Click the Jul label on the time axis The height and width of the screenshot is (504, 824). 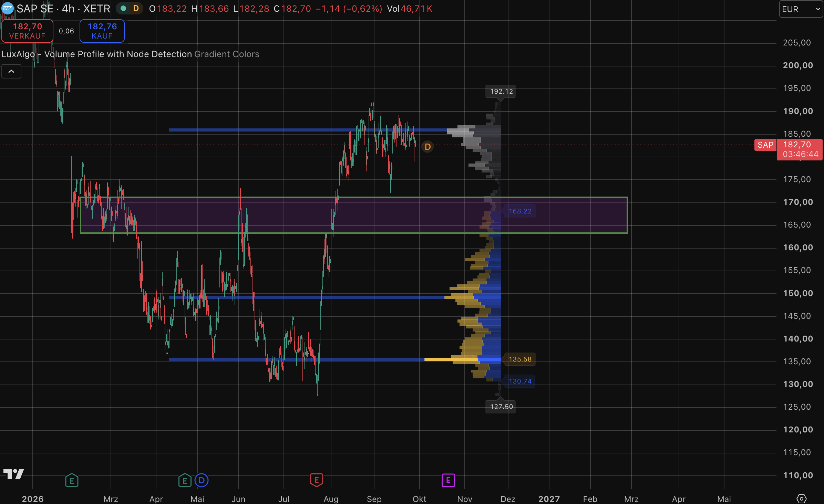click(x=284, y=499)
